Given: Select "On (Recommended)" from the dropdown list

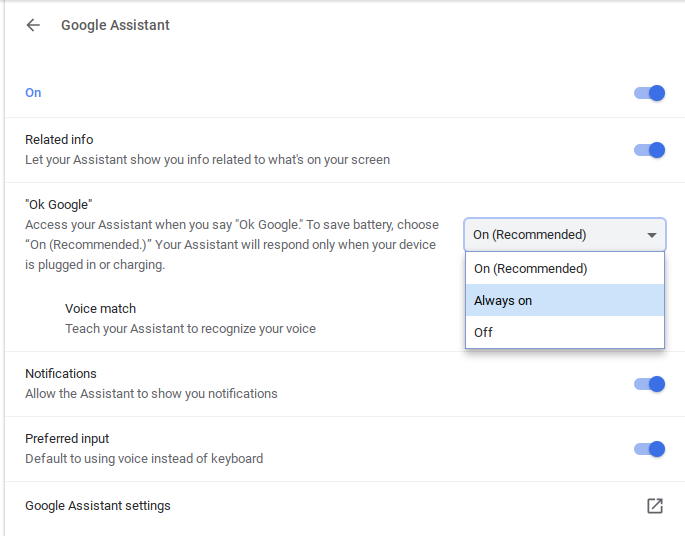Looking at the screenshot, I should coord(530,268).
